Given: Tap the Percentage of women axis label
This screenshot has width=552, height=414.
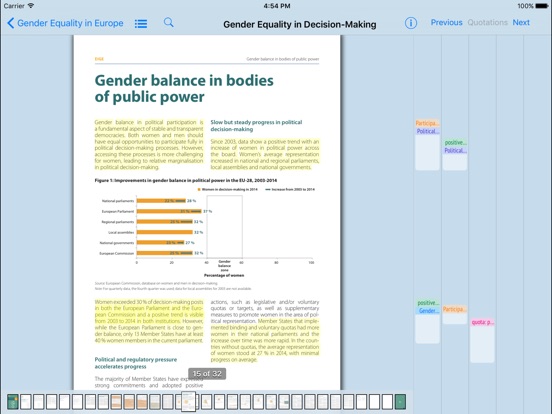Looking at the screenshot, I should point(224,275).
